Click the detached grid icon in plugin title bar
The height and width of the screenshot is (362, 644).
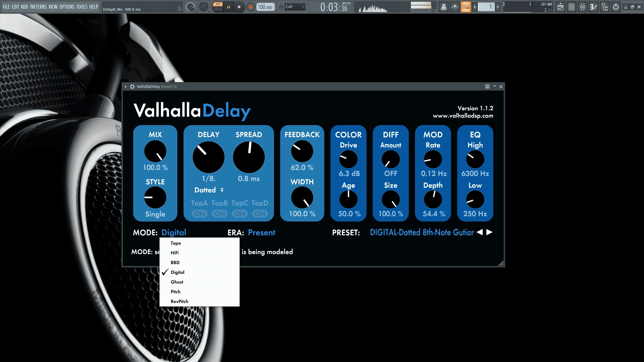pyautogui.click(x=487, y=86)
